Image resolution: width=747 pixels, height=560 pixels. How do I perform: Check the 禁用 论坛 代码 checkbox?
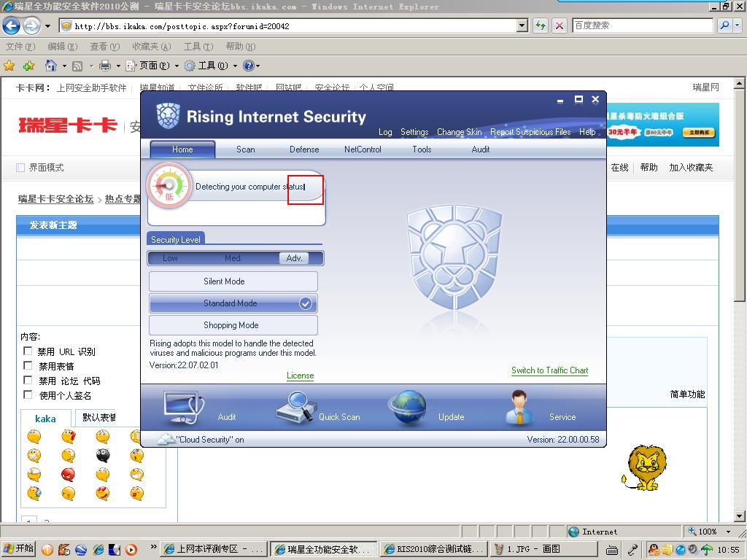28,380
